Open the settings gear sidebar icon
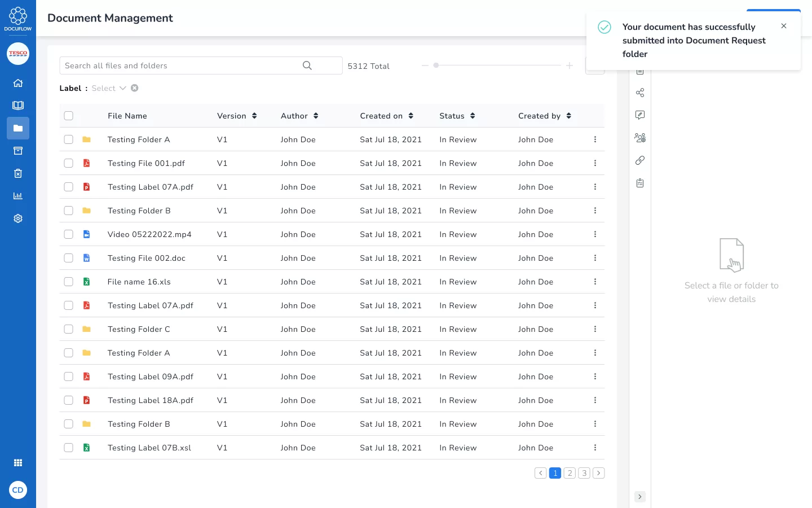 pos(18,218)
